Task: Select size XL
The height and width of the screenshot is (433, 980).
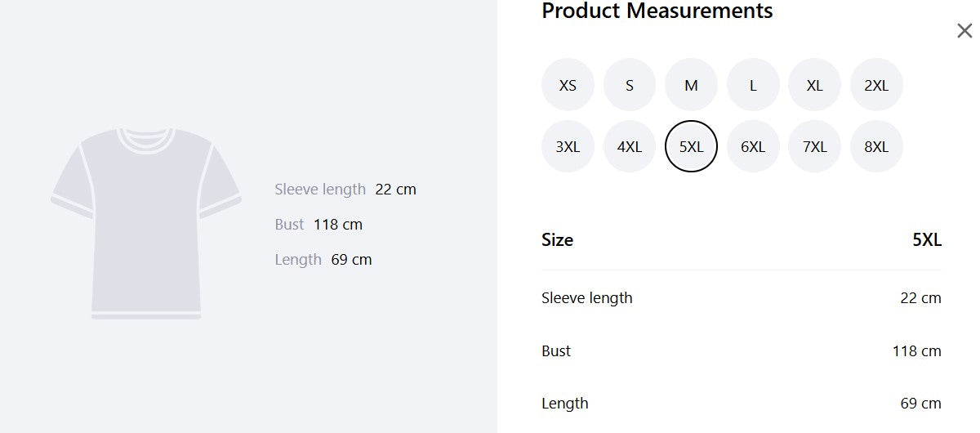Action: pos(814,85)
